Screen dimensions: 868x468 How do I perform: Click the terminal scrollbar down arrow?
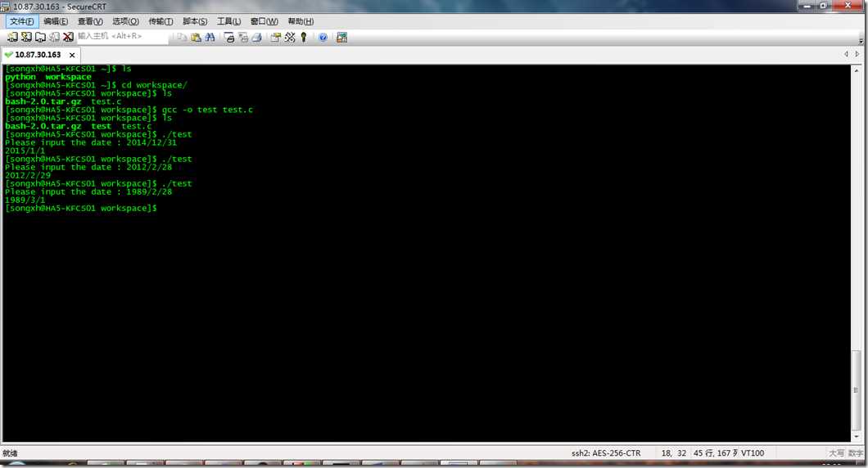coord(857,437)
